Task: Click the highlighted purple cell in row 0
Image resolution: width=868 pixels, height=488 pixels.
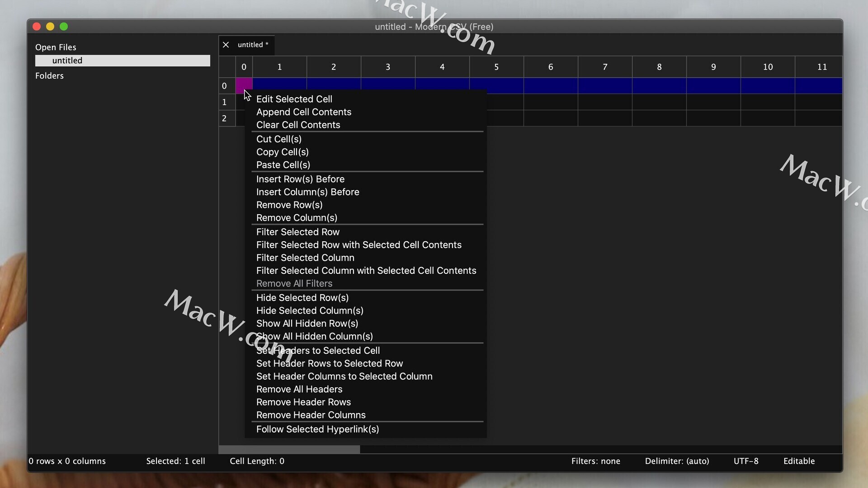Action: coord(244,86)
